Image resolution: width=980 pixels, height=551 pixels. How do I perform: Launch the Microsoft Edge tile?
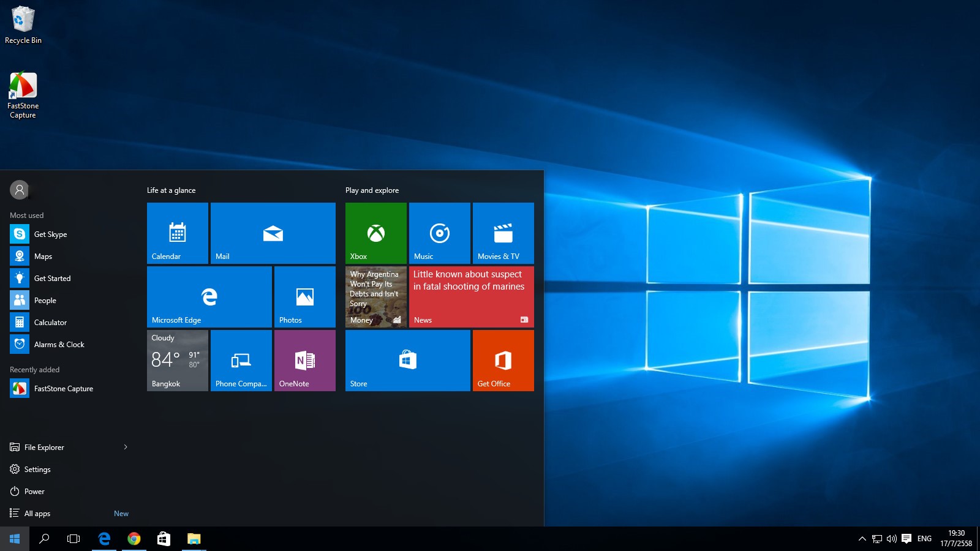pyautogui.click(x=209, y=297)
